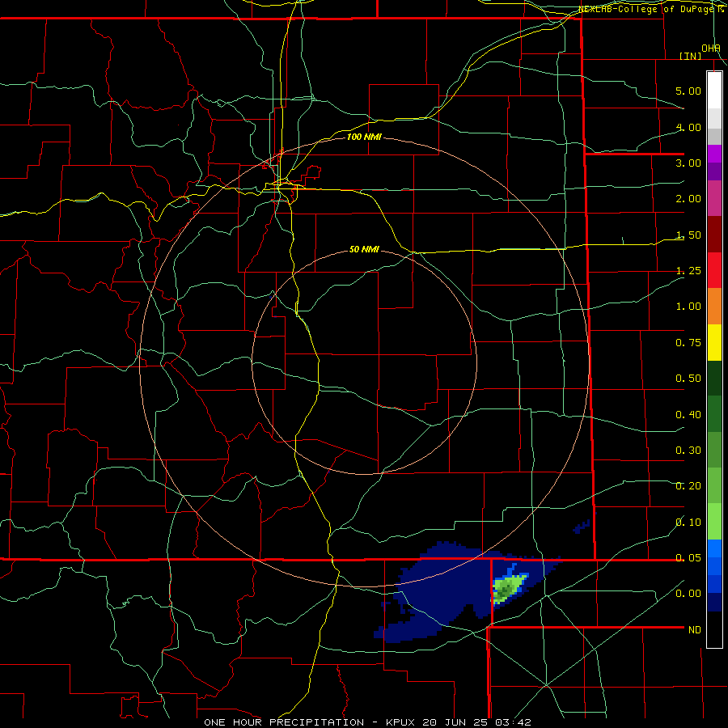Select the 1.25 scale value
Viewport: 728px width, 728px height.
(x=688, y=271)
